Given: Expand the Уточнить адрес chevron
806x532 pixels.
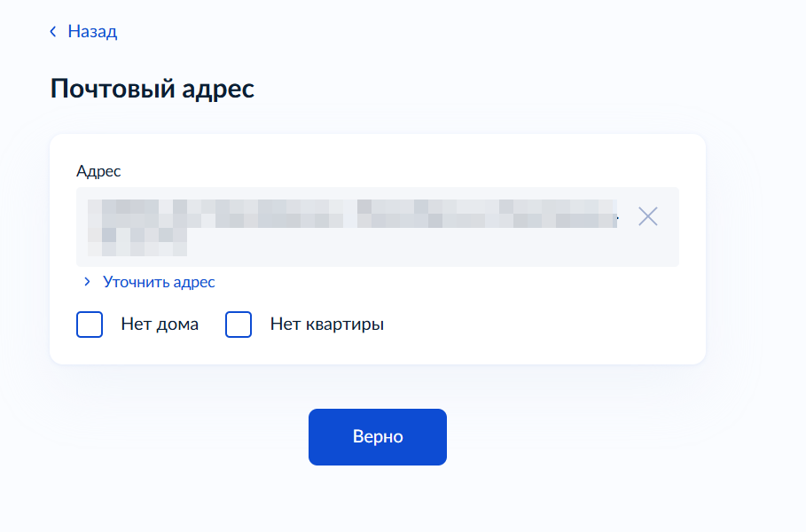Looking at the screenshot, I should pyautogui.click(x=87, y=282).
